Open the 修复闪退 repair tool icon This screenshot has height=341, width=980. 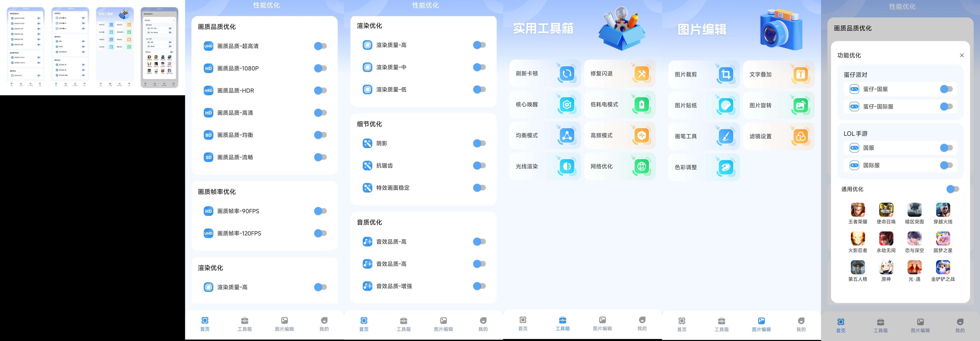pyautogui.click(x=641, y=73)
